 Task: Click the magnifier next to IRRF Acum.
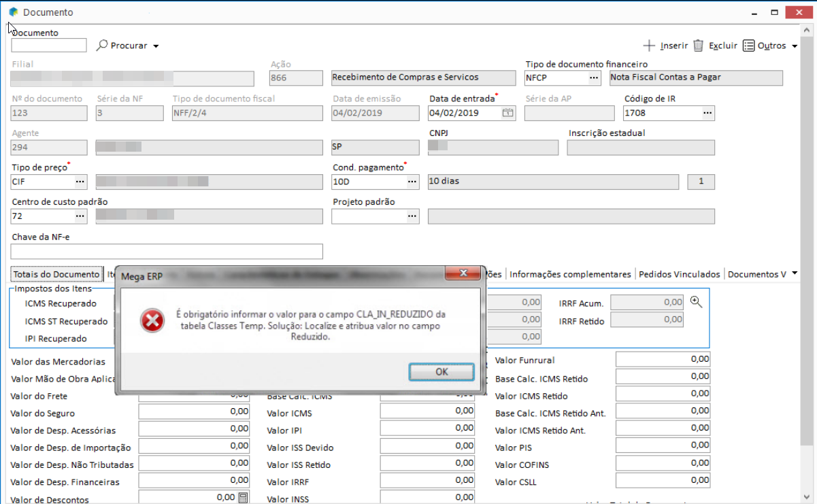696,301
